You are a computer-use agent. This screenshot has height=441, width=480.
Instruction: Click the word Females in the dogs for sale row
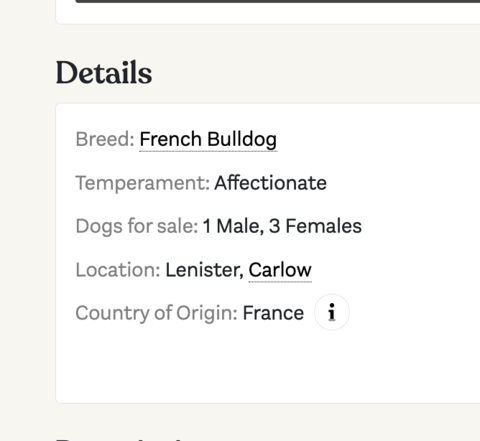click(324, 226)
